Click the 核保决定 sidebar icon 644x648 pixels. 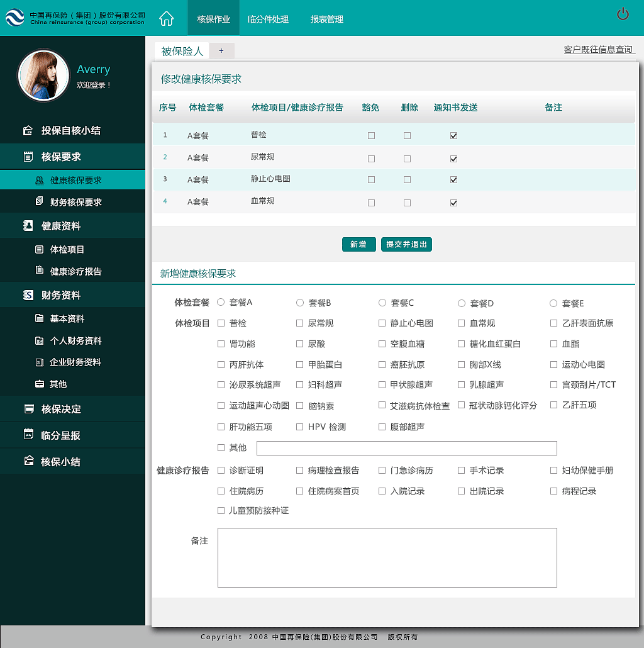click(x=28, y=409)
